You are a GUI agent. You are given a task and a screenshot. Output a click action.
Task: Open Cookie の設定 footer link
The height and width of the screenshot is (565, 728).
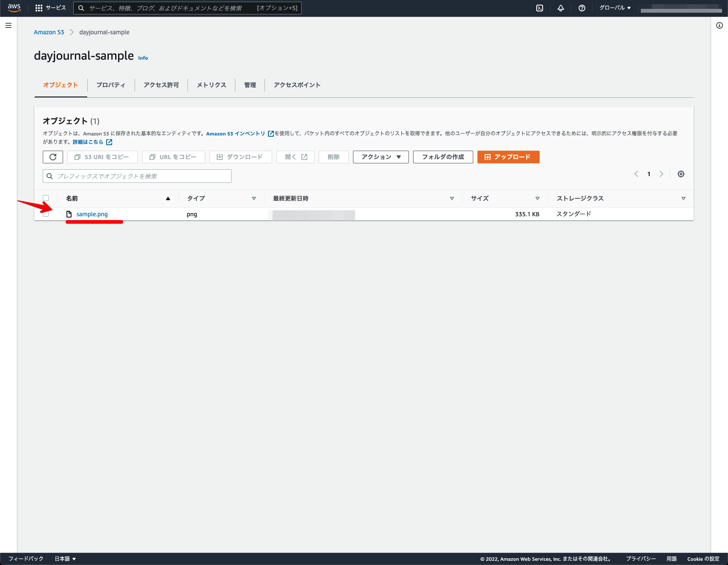pyautogui.click(x=703, y=559)
